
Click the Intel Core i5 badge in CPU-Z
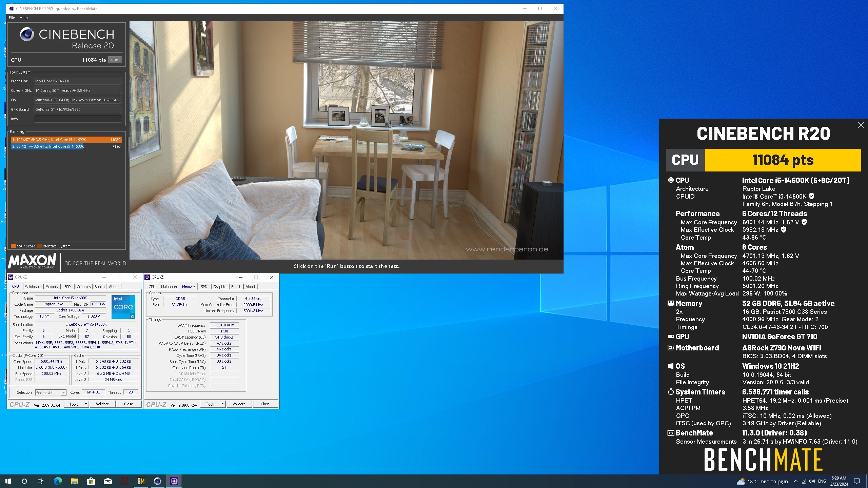click(x=123, y=307)
